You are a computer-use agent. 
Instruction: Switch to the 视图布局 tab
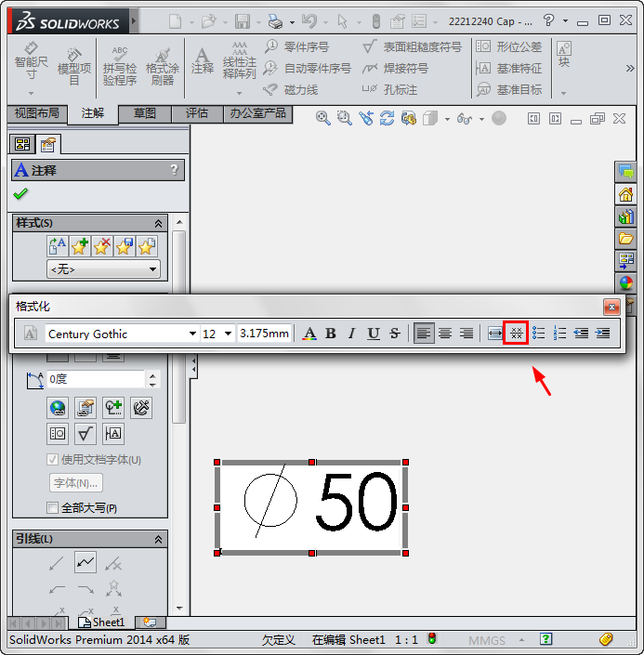point(37,113)
